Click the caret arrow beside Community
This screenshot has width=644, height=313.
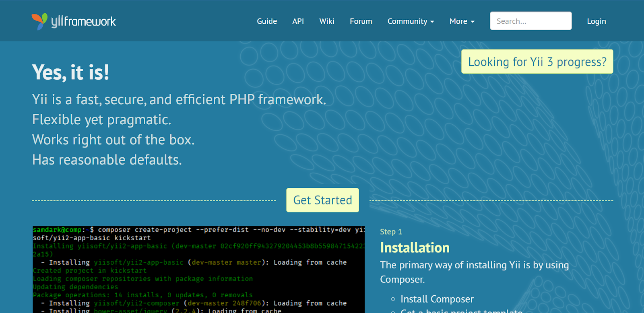click(x=432, y=22)
